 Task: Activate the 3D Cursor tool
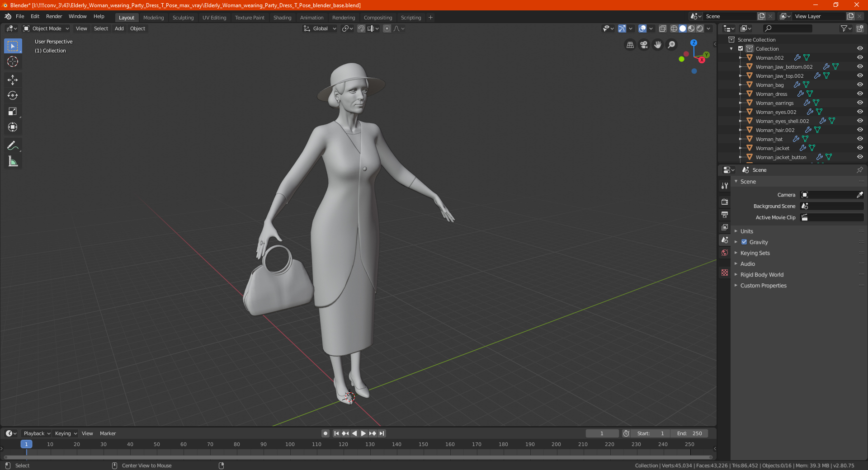[x=13, y=61]
